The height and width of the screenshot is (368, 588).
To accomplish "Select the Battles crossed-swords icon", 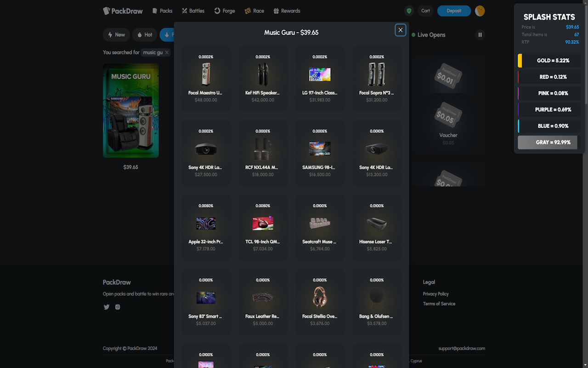I will click(183, 11).
